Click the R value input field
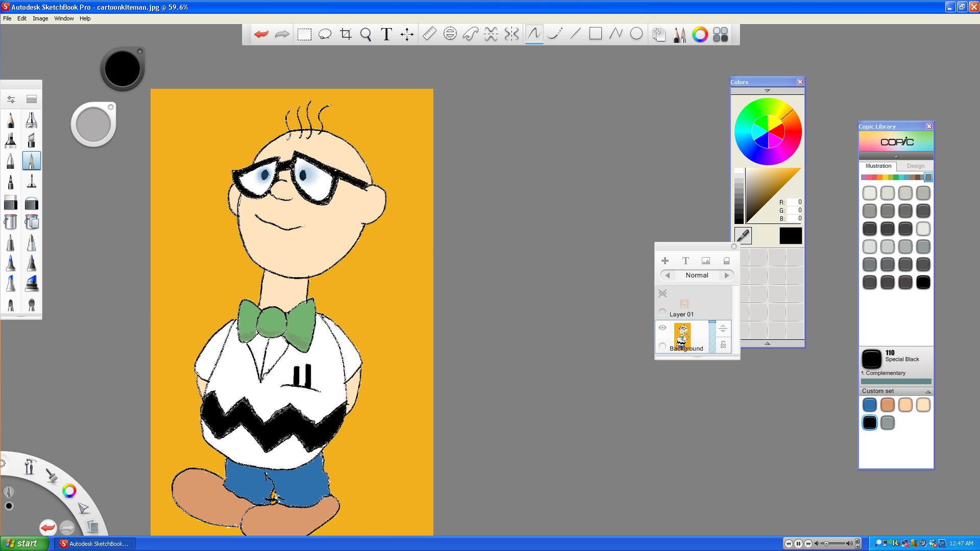This screenshot has height=551, width=980. pos(795,202)
